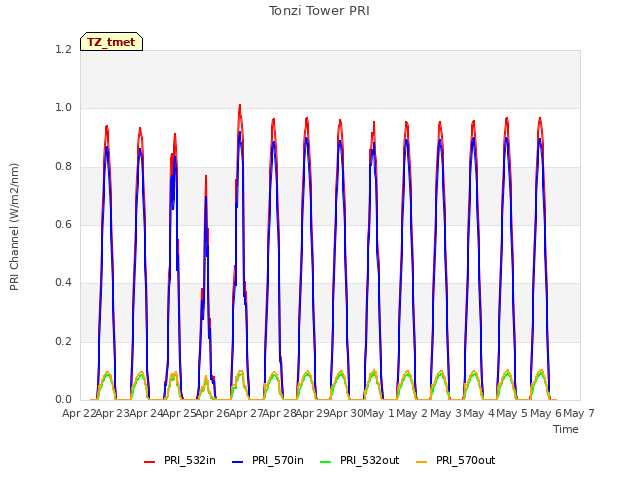The height and width of the screenshot is (480, 640).
Task: Click the 0.2 y-axis tick label
Action: click(63, 341)
